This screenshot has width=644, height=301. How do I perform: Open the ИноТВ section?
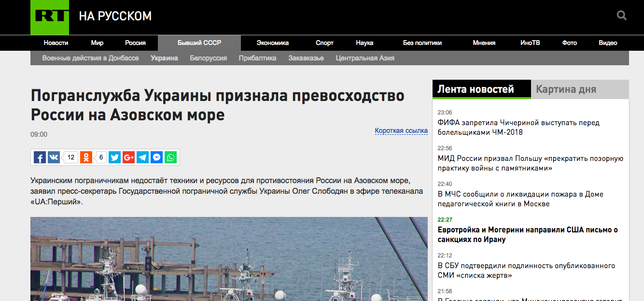[530, 43]
